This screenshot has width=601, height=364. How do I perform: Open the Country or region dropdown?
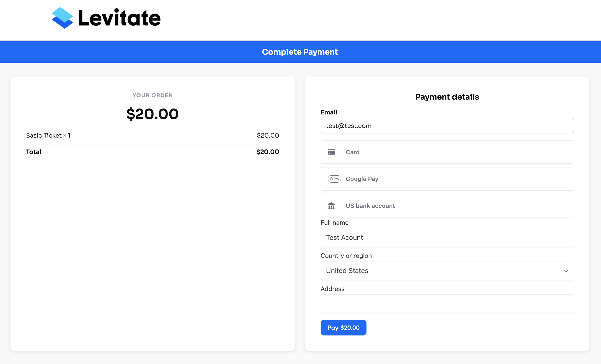tap(447, 271)
